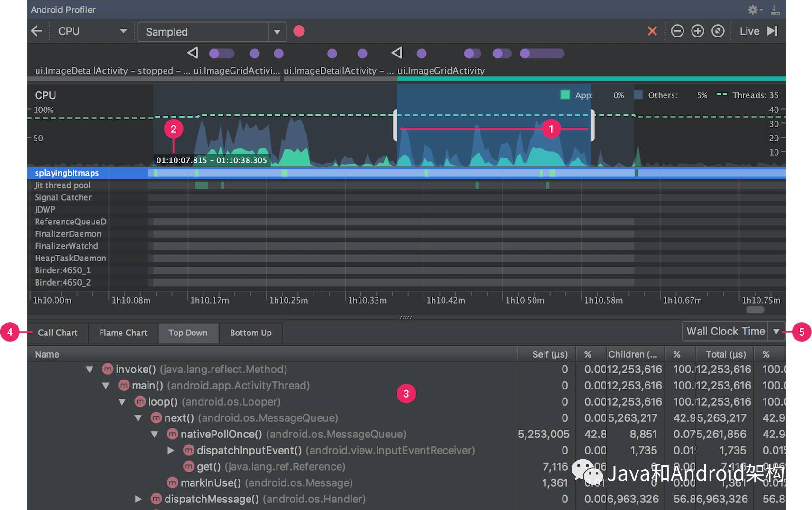Open profiler settings gear
This screenshot has width=812, height=510.
tap(754, 9)
